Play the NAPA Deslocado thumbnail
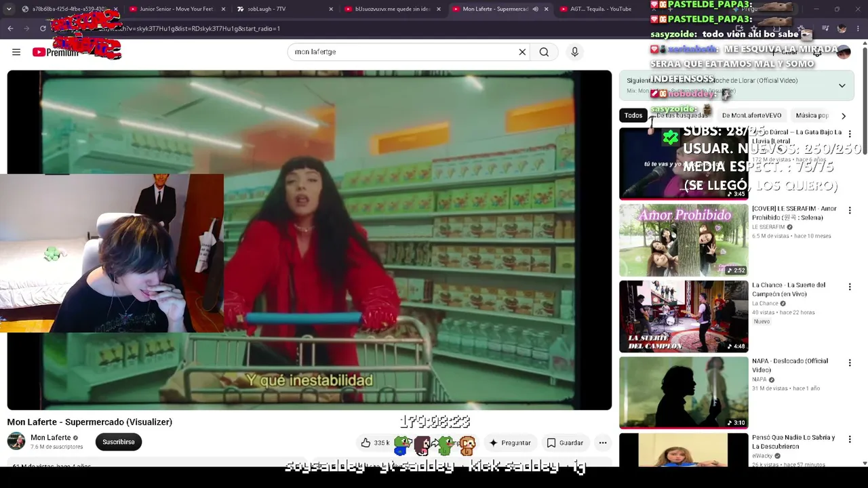The width and height of the screenshot is (868, 488). [684, 393]
